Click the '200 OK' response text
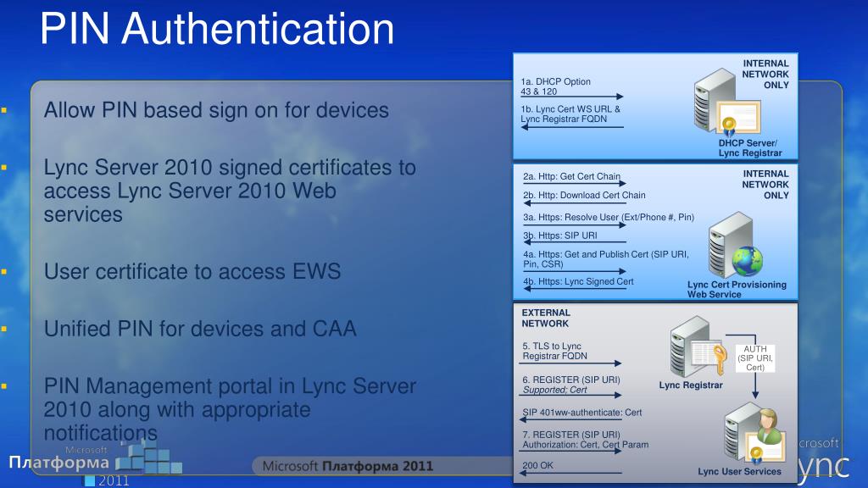868x488 pixels. (x=537, y=466)
